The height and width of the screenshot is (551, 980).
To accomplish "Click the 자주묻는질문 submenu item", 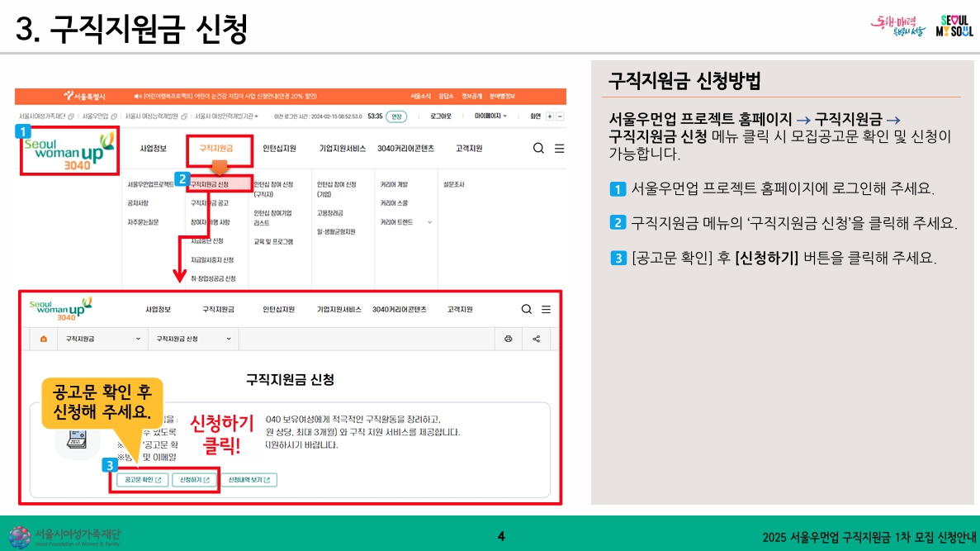I will tap(143, 222).
